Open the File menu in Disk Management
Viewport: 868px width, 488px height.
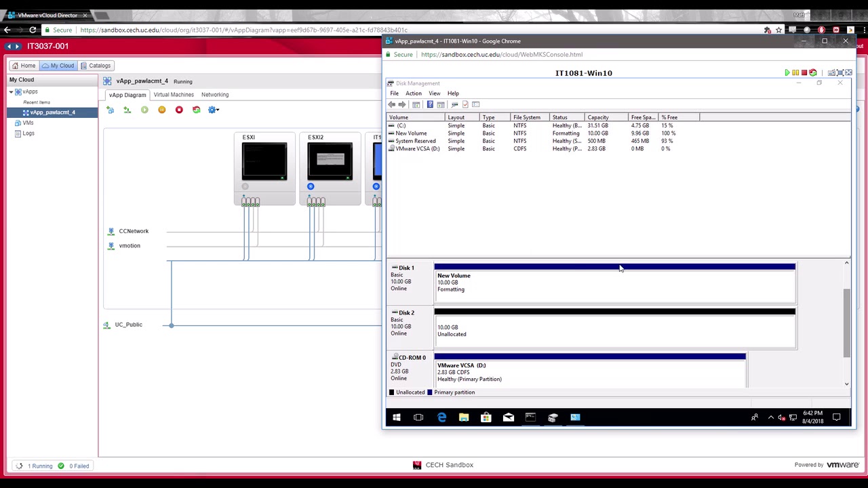394,94
